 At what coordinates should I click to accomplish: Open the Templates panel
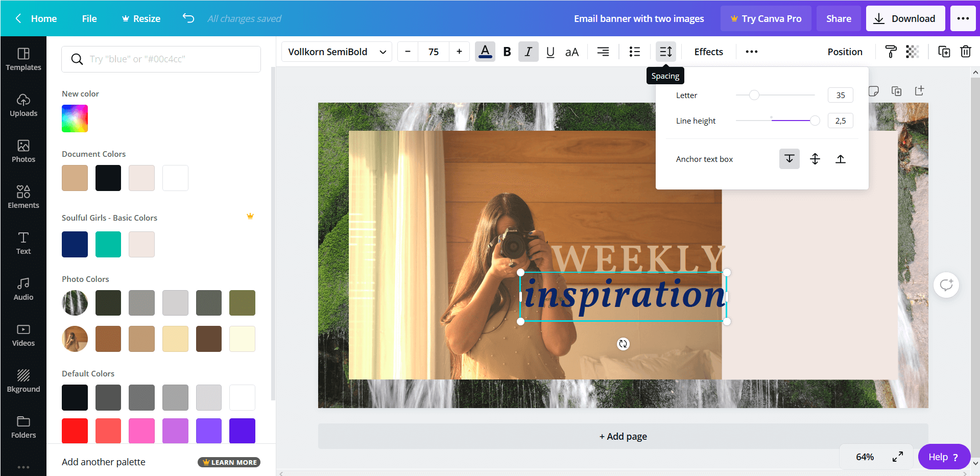(23, 59)
